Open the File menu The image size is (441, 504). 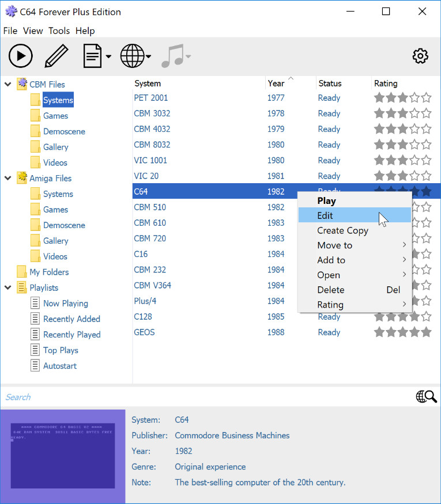click(10, 31)
